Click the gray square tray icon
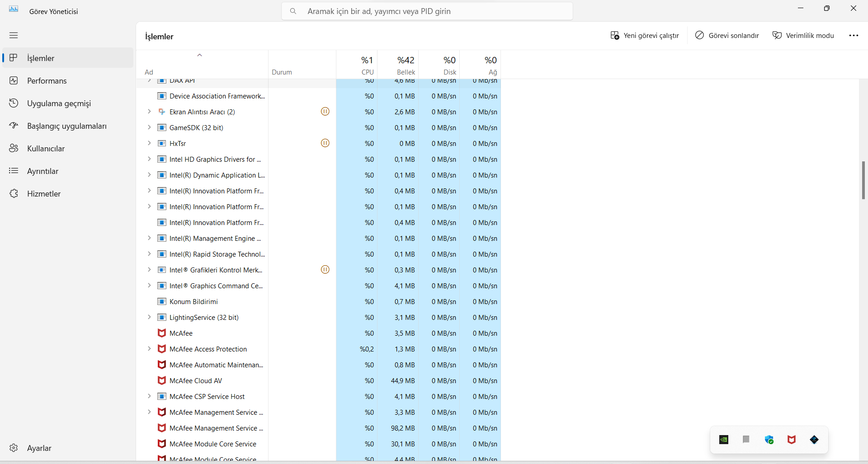This screenshot has width=868, height=464. pos(746,439)
